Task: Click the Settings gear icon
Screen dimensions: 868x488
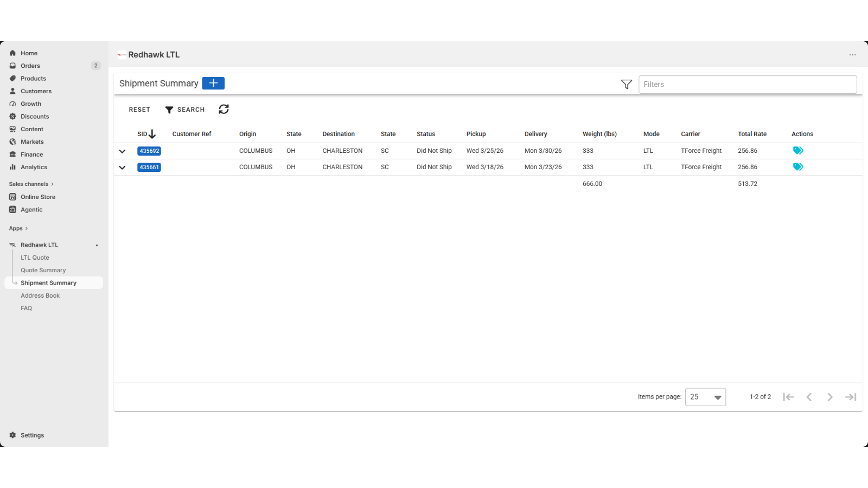Action: (12, 435)
